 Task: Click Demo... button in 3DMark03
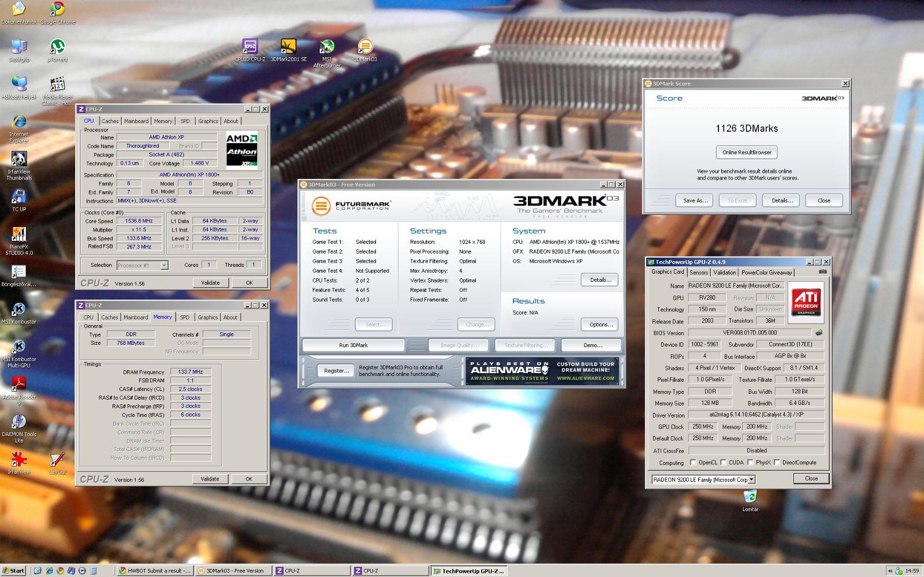click(x=593, y=345)
